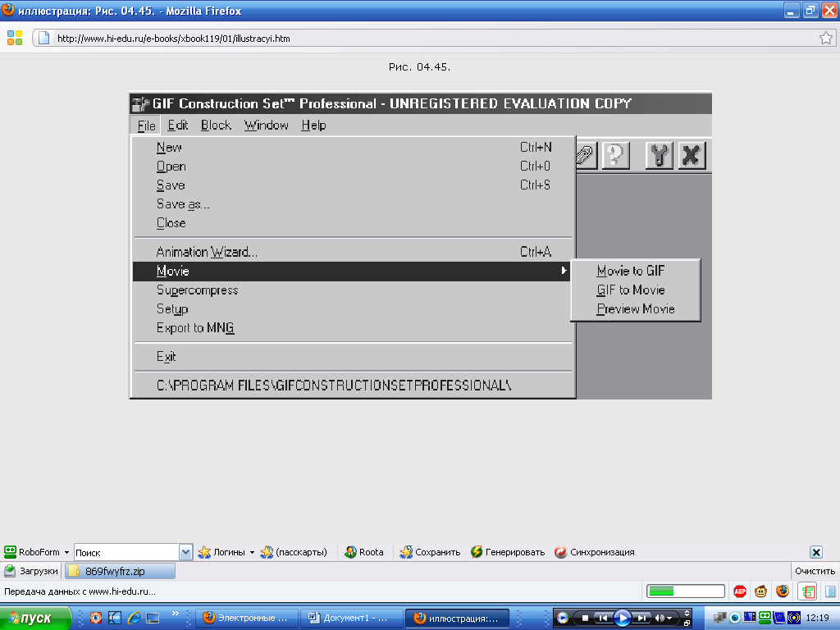
Task: Click the colored squares icon left of address bar
Action: point(15,38)
